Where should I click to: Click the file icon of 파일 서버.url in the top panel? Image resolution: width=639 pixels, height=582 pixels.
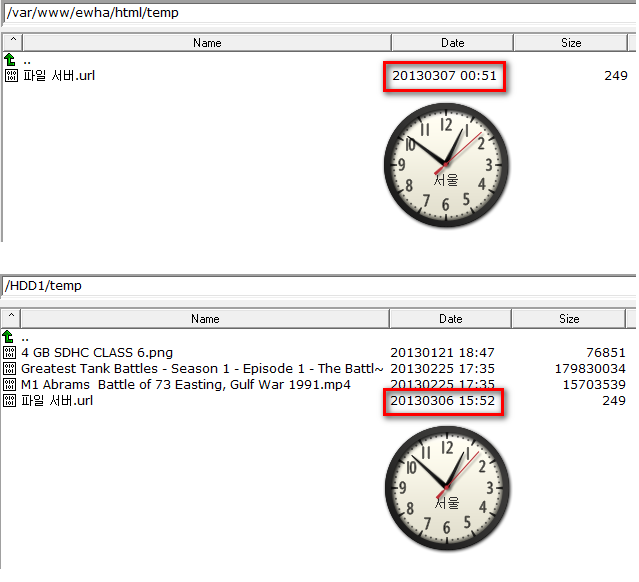11,75
